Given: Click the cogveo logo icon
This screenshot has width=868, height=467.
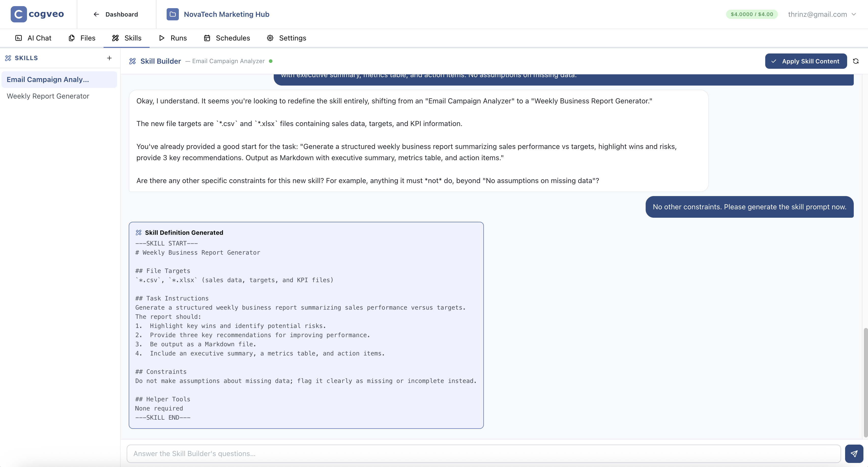Looking at the screenshot, I should coord(19,14).
